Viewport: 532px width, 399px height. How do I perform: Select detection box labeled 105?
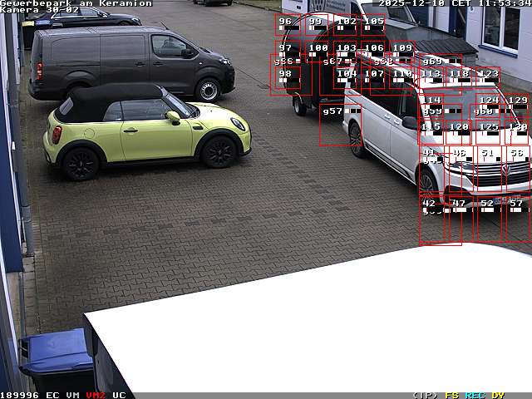374,25
